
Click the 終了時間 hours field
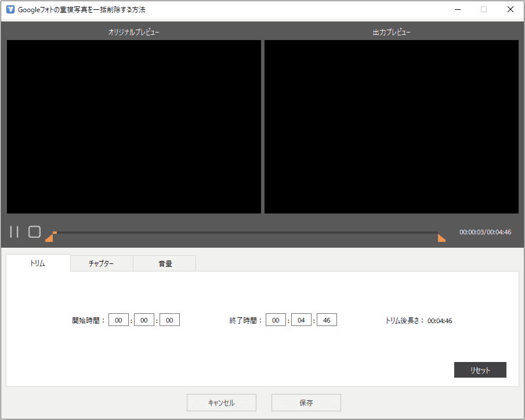click(276, 320)
